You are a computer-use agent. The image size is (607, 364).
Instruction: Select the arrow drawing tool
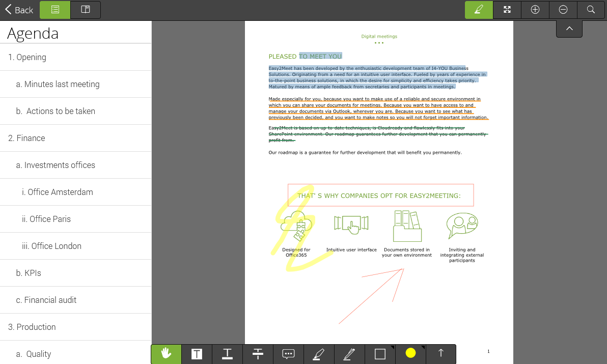click(441, 353)
